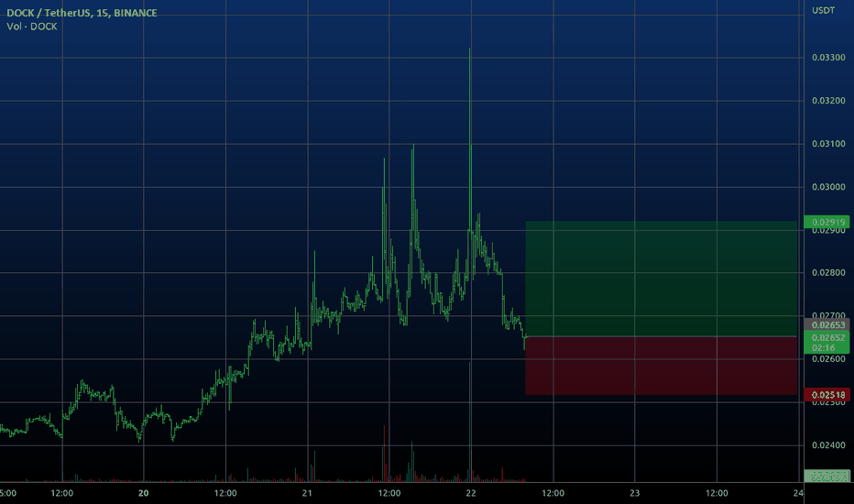Image resolution: width=854 pixels, height=504 pixels.
Task: Click date label 23 on time axis
Action: coord(634,493)
